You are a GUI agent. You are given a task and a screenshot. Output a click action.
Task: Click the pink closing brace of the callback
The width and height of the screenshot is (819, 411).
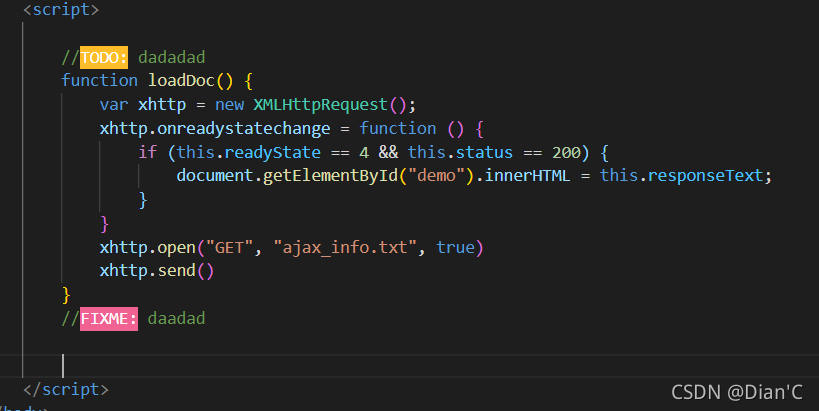point(104,224)
